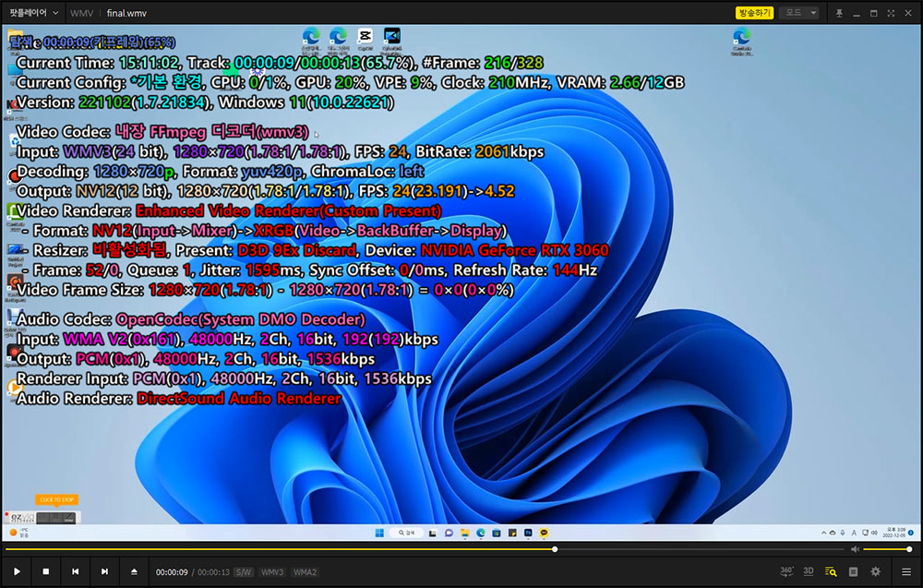Stop the video with the Stop button
Screen dimensions: 923x588
46,571
